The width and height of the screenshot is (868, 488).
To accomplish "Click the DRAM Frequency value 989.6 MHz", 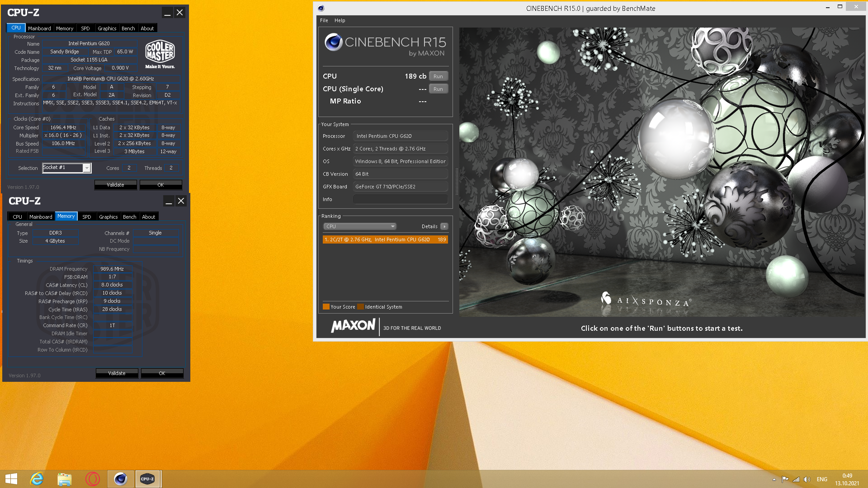I will click(x=112, y=269).
